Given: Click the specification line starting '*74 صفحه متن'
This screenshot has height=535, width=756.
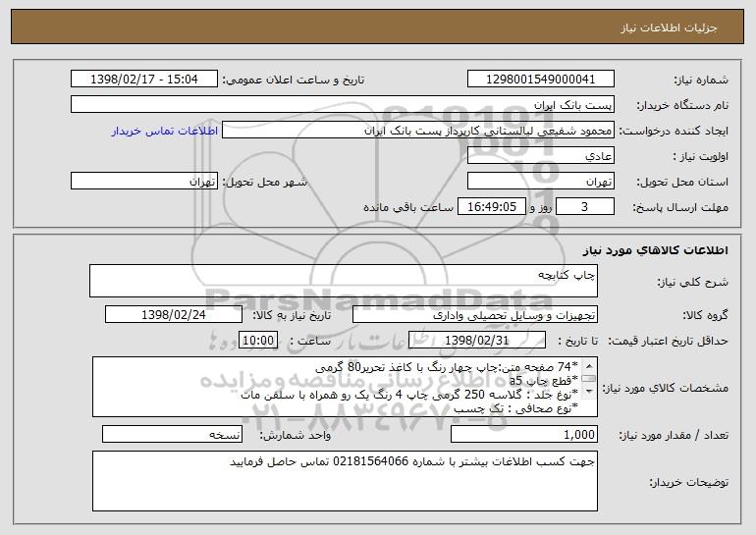Looking at the screenshot, I should pos(447,367).
